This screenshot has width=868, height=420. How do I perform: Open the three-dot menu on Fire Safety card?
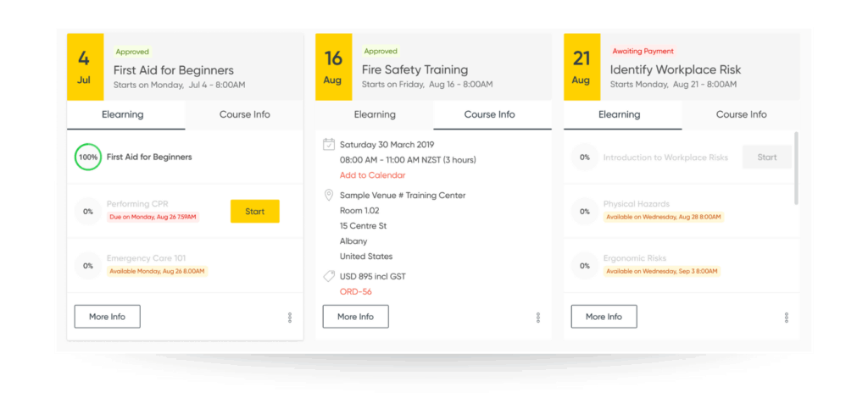[538, 318]
